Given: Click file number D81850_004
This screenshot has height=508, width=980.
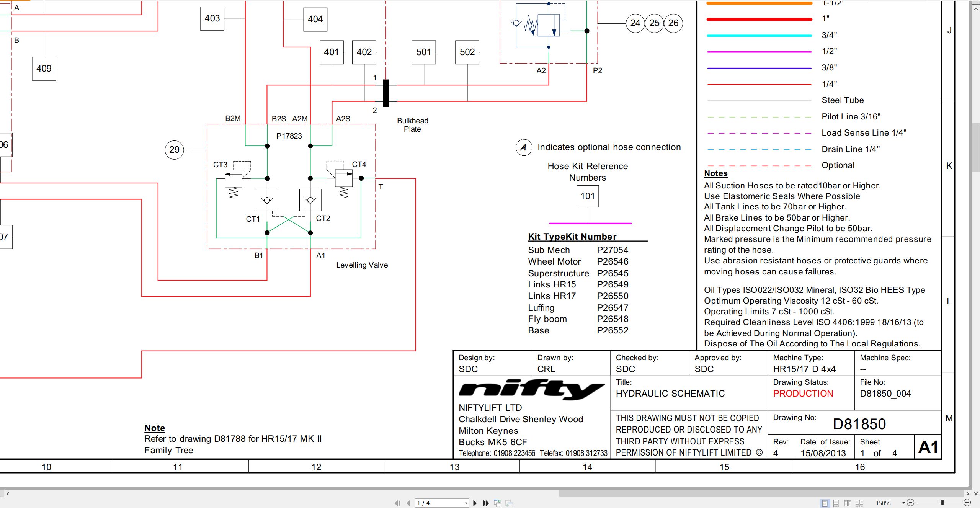Looking at the screenshot, I should pyautogui.click(x=885, y=394).
